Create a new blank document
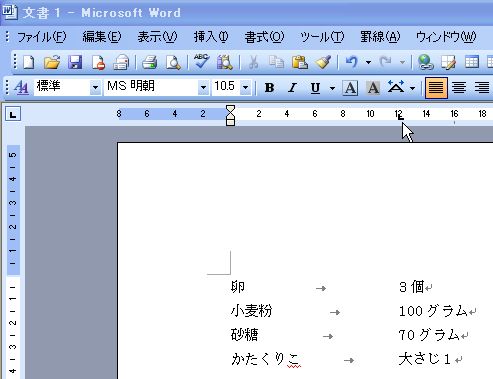 click(28, 62)
